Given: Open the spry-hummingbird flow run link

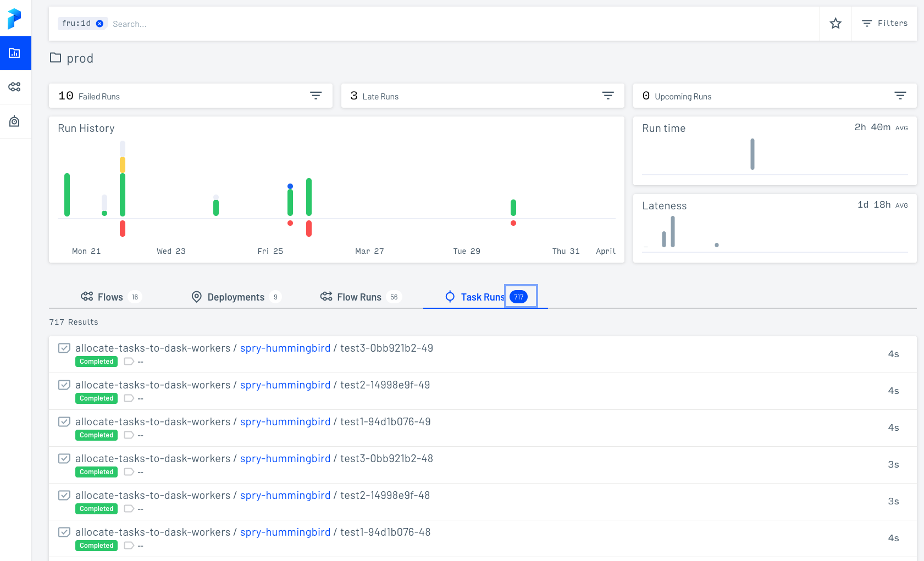Looking at the screenshot, I should 285,348.
